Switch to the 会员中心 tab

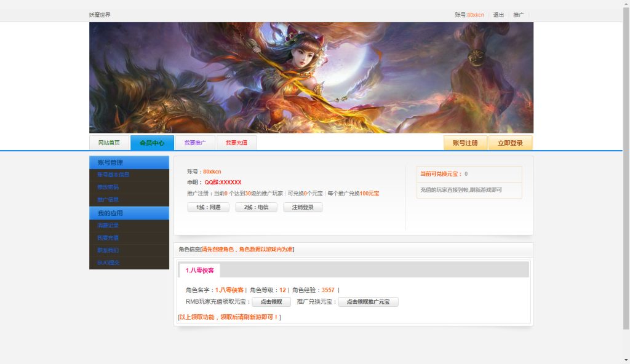pyautogui.click(x=151, y=141)
